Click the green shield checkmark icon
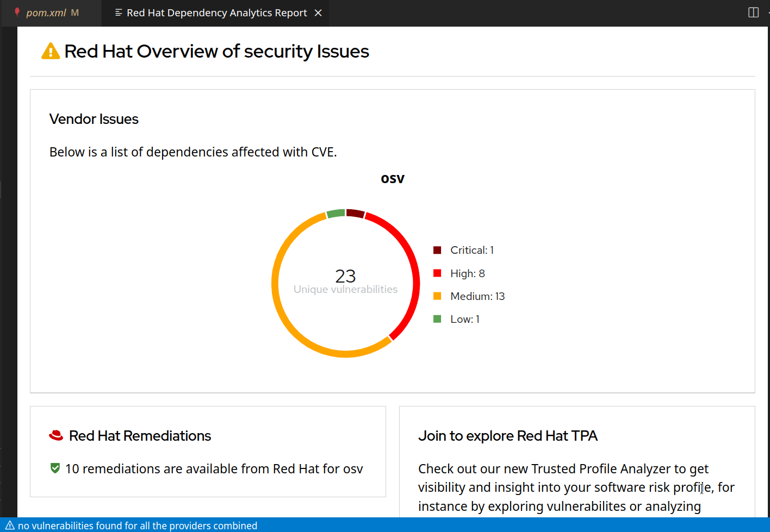Image resolution: width=770 pixels, height=532 pixels. (55, 468)
